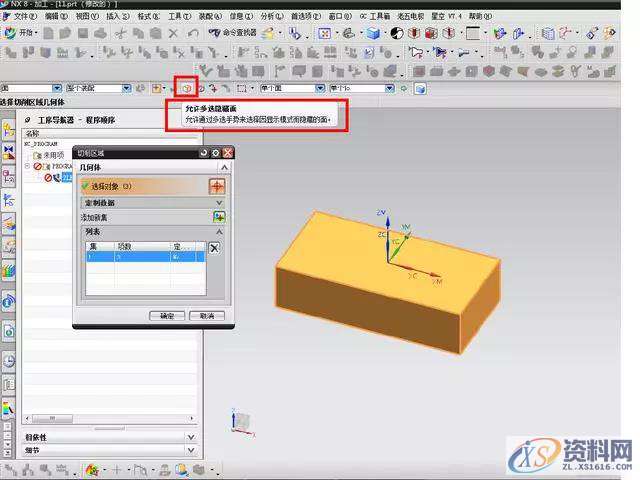The height and width of the screenshot is (480, 640).
Task: Click the 取消 button
Action: coord(207,315)
